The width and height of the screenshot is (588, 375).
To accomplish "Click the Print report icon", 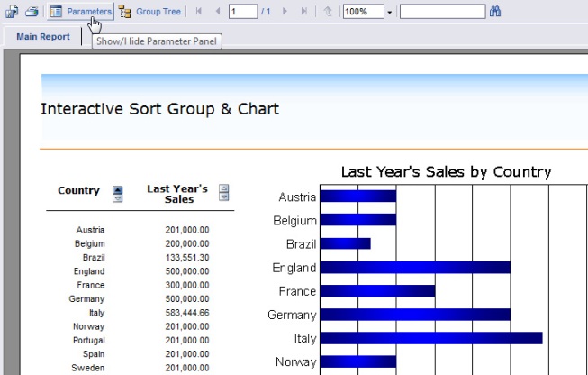I will (32, 11).
